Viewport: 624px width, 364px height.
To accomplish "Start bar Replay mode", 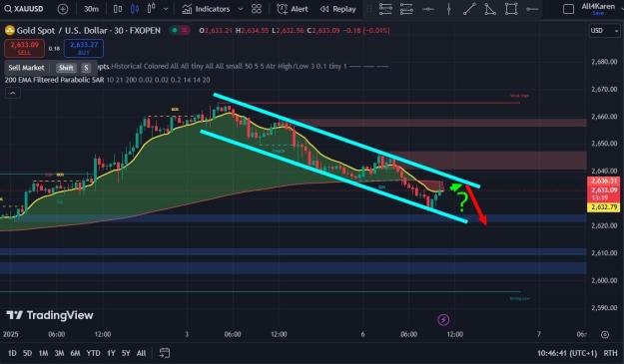I will tap(337, 9).
